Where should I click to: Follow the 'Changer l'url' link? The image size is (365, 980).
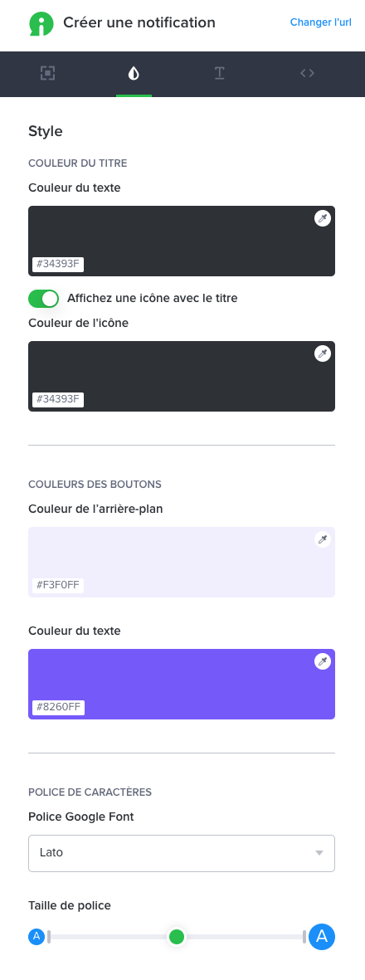click(321, 22)
